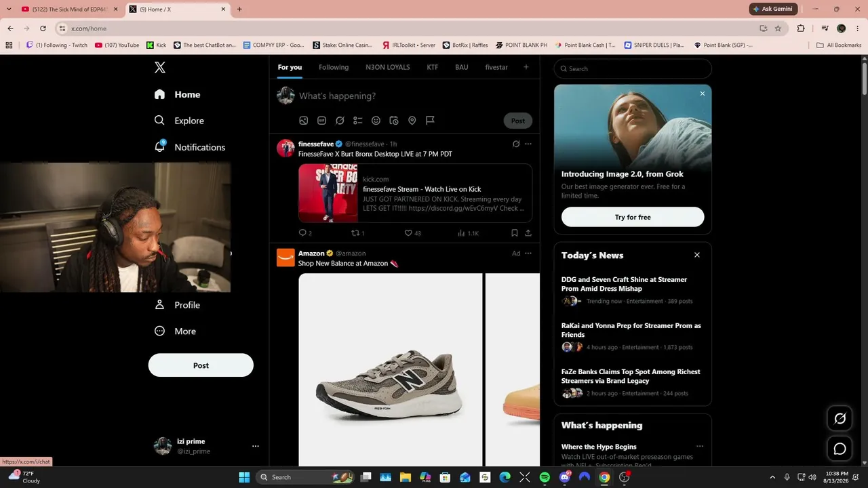Image resolution: width=868 pixels, height=488 pixels.
Task: Dismiss the Grok Image 2.0 promo
Action: pos(703,94)
